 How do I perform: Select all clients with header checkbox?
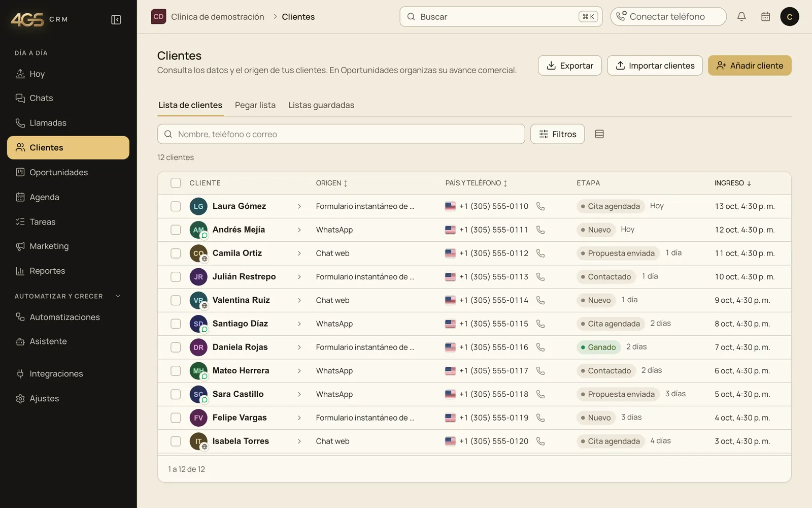click(x=176, y=183)
